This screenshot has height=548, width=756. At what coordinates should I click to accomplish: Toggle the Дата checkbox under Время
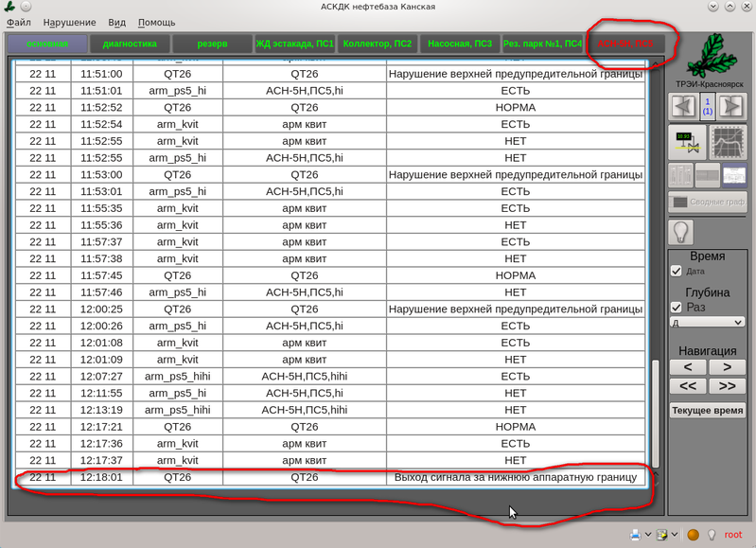coord(677,272)
